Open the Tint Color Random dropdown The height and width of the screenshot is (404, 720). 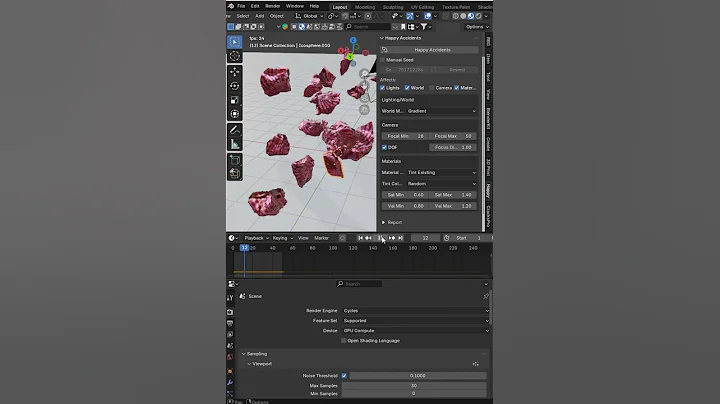point(442,184)
